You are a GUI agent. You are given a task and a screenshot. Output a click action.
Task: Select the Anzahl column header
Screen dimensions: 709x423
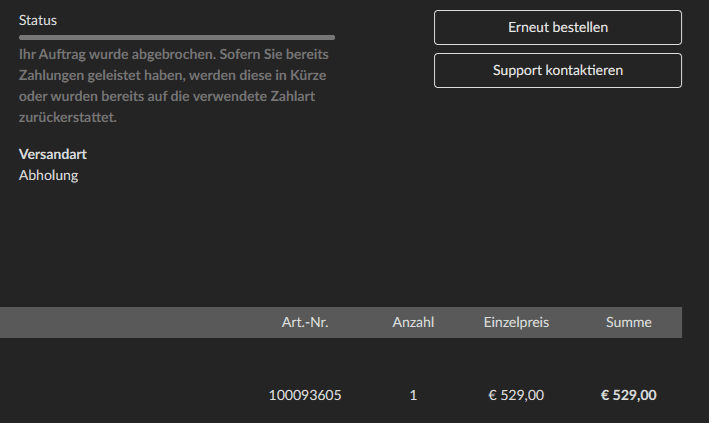point(413,323)
